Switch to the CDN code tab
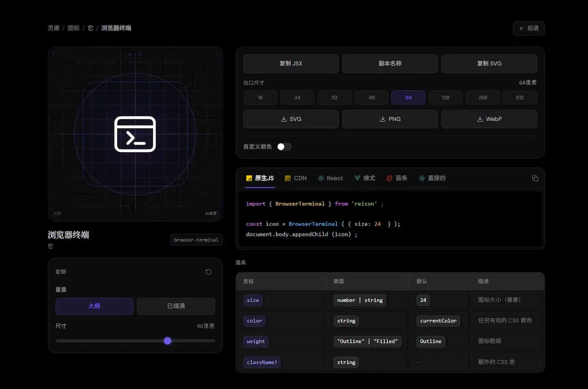Viewport: 588px width, 389px height. pos(296,178)
